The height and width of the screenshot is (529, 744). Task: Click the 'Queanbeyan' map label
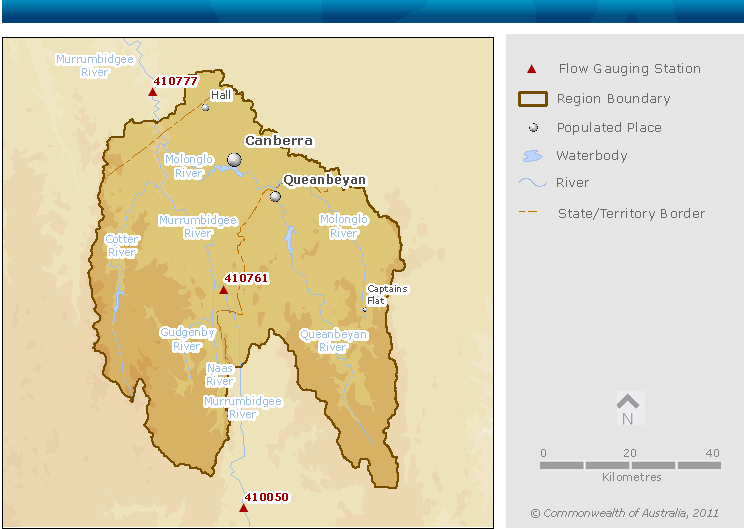tap(325, 180)
